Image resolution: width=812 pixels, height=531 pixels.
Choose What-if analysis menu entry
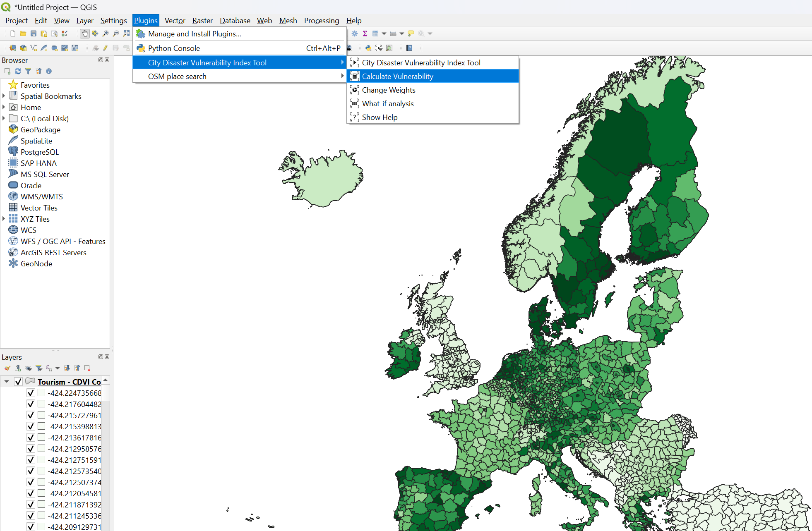coord(432,103)
